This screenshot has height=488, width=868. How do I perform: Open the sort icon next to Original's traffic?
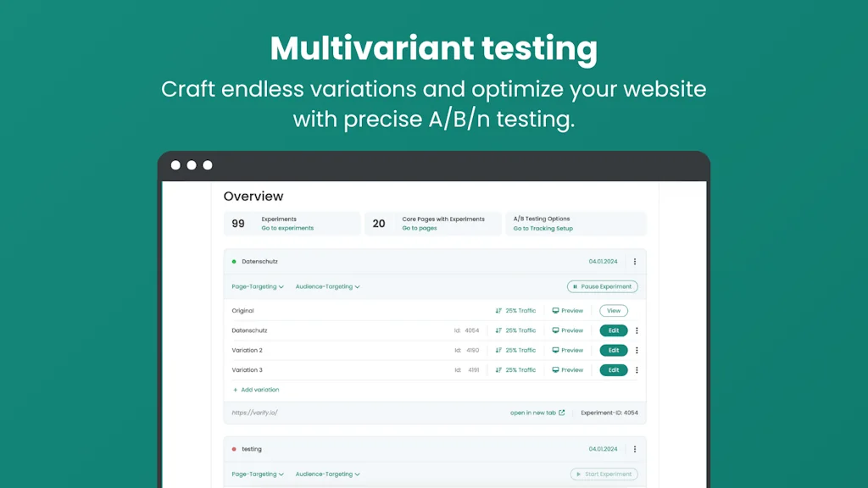(x=498, y=310)
